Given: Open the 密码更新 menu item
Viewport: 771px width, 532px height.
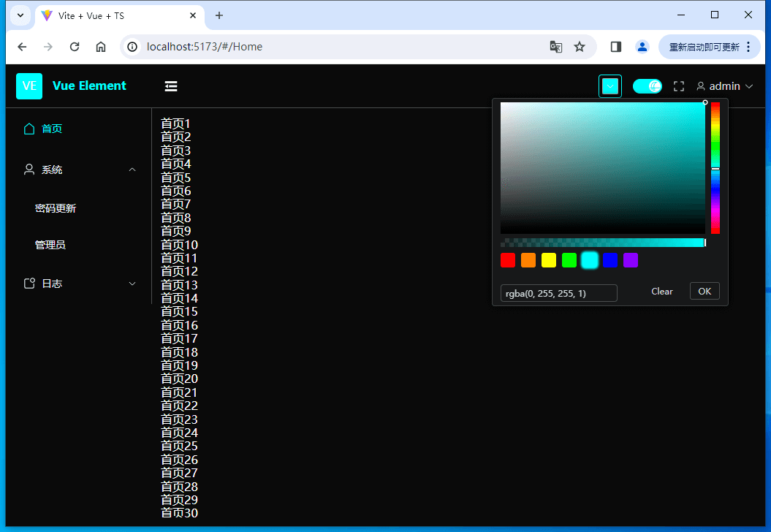Looking at the screenshot, I should [x=79, y=208].
